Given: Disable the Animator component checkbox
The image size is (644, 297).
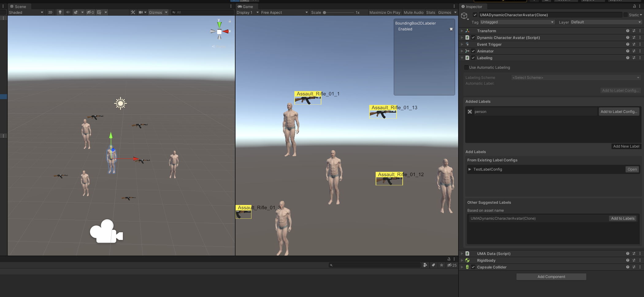Looking at the screenshot, I should (473, 51).
